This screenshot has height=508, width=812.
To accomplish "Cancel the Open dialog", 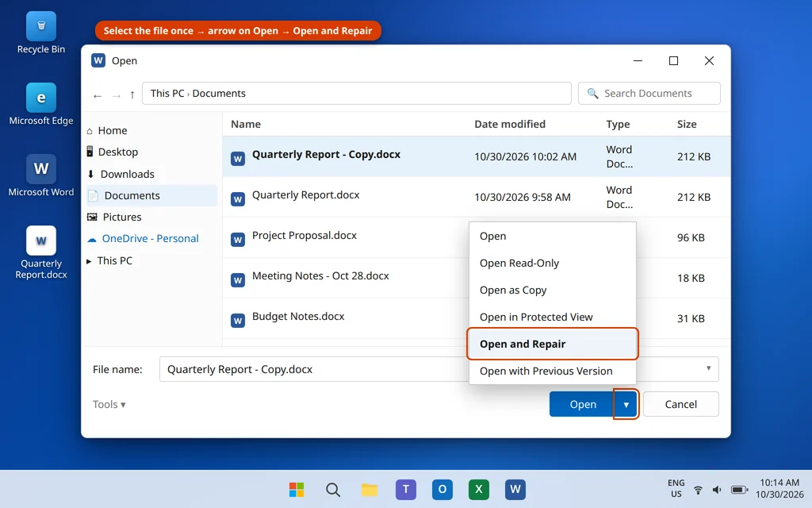I will (680, 404).
